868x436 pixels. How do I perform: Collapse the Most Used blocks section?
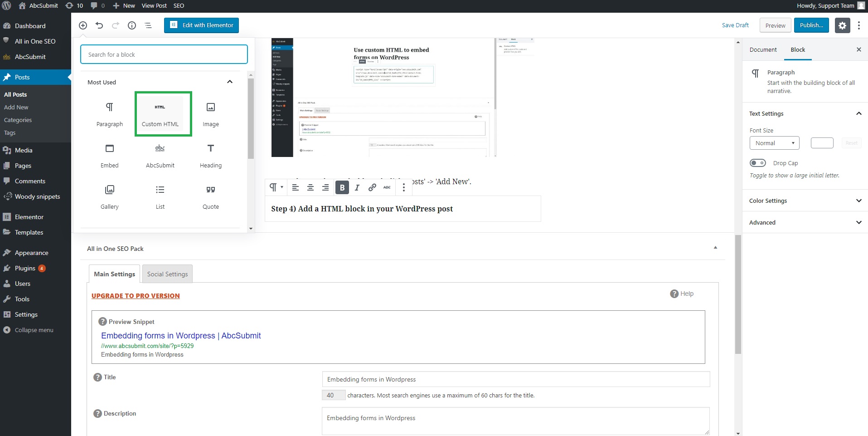pyautogui.click(x=230, y=82)
